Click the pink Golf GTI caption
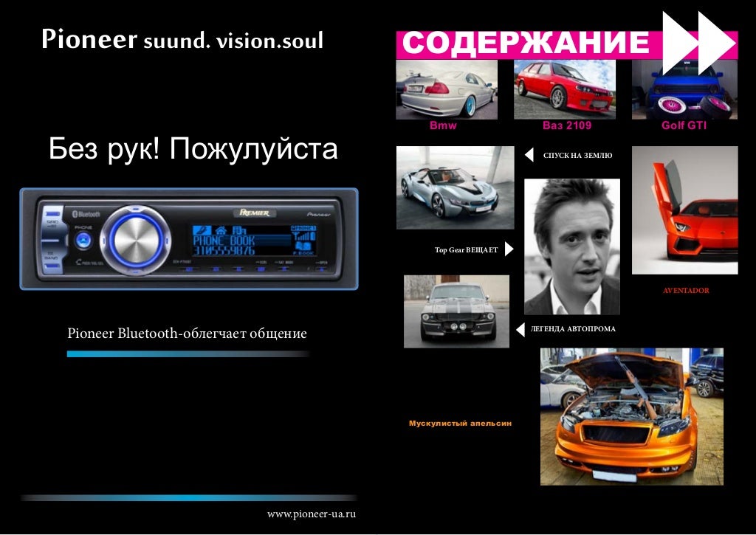Viewport: 756px width, 535px height. (684, 125)
